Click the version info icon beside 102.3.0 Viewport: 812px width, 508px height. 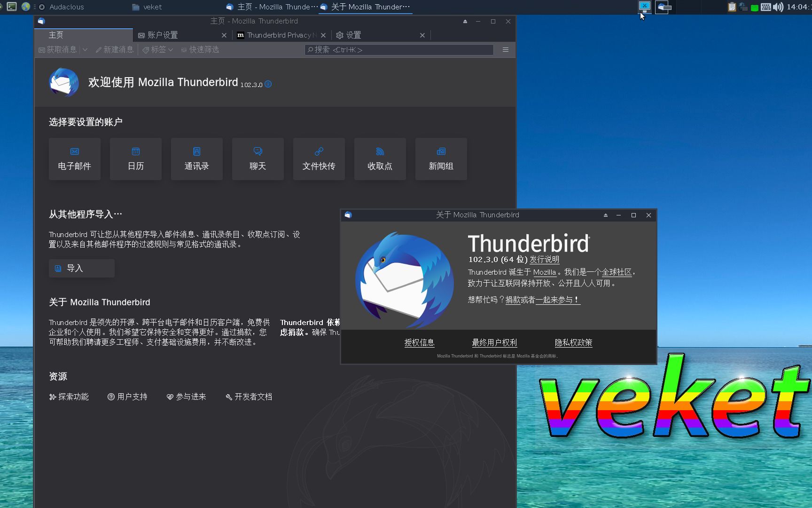pos(268,84)
